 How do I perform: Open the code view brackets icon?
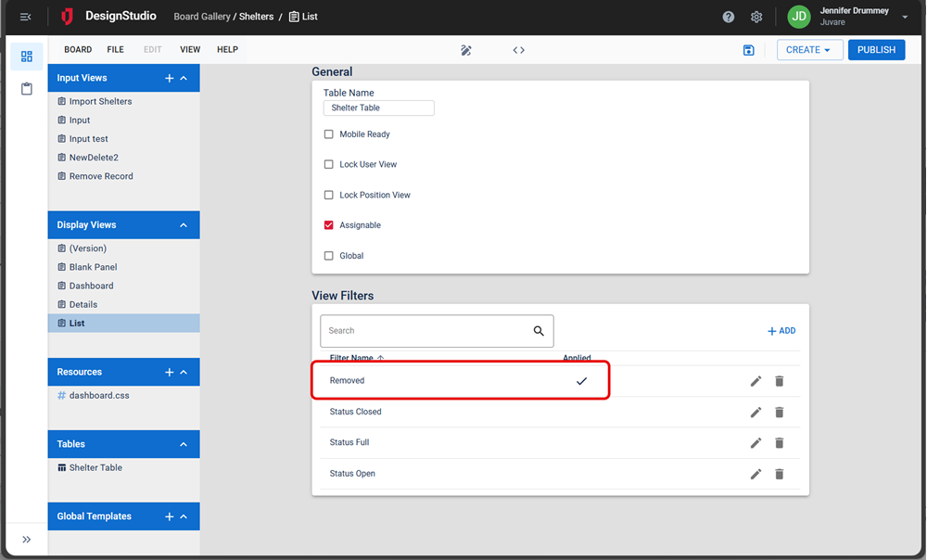pyautogui.click(x=519, y=50)
